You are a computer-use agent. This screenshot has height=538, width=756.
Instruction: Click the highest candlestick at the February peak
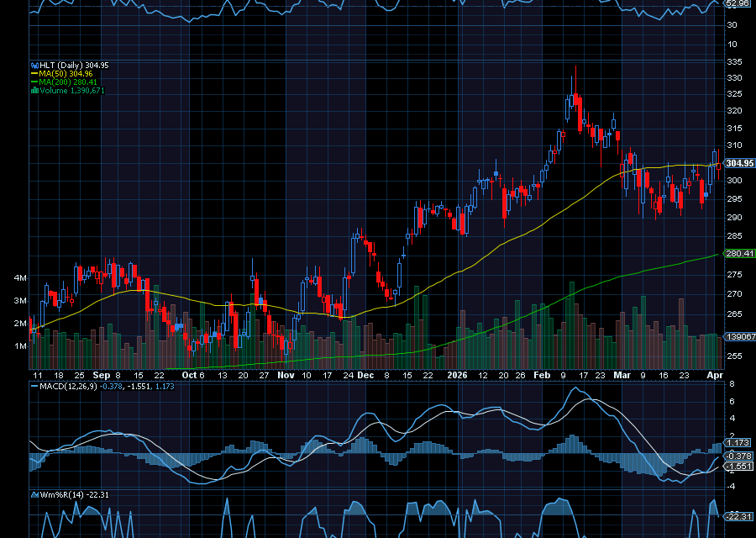[575, 92]
